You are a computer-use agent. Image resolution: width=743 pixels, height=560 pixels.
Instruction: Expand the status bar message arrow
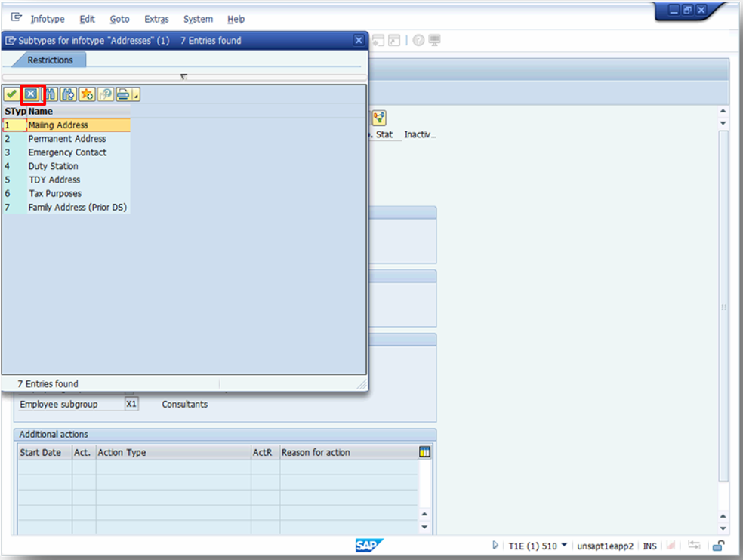tap(497, 546)
